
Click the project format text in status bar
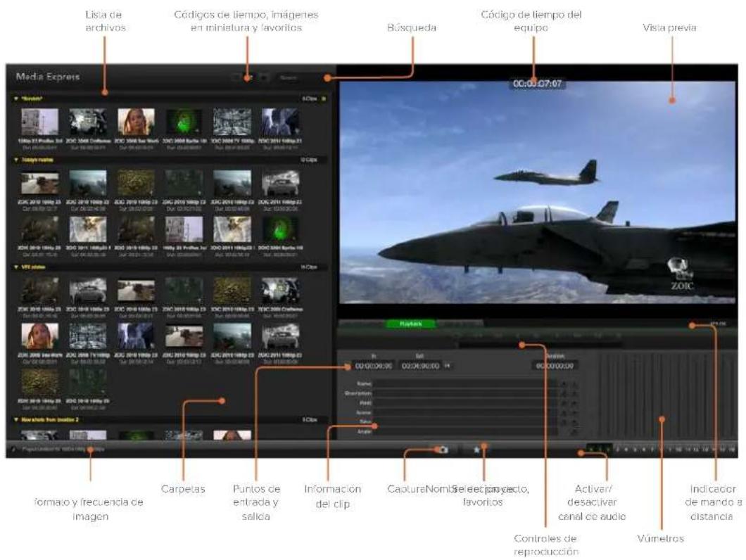pos(63,449)
